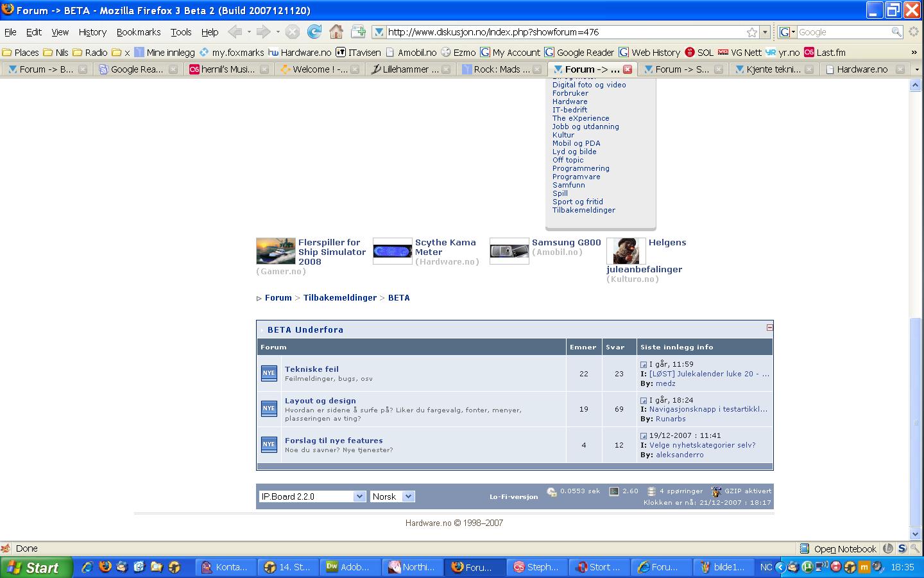Open the ITavisen bookmark

(x=358, y=53)
